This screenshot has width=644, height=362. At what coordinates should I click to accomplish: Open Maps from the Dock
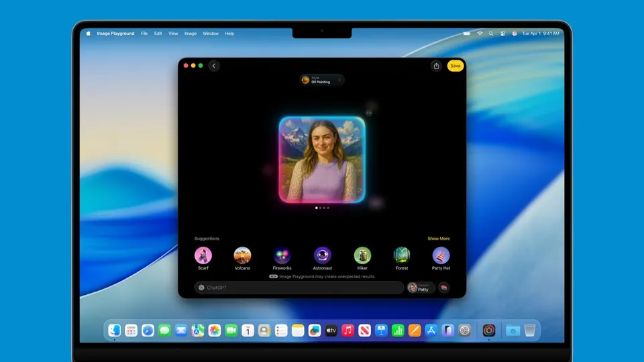(198, 330)
